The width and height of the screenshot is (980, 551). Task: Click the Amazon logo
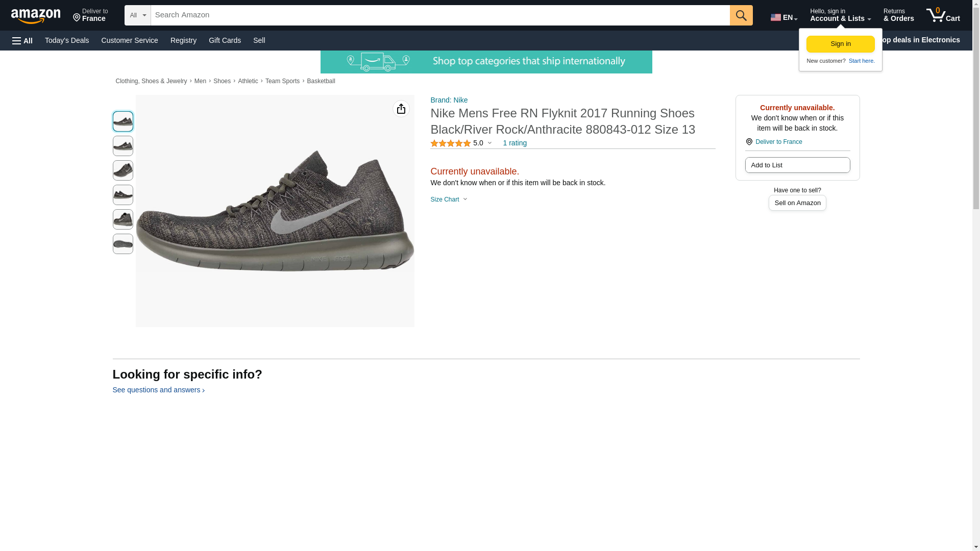click(x=36, y=16)
